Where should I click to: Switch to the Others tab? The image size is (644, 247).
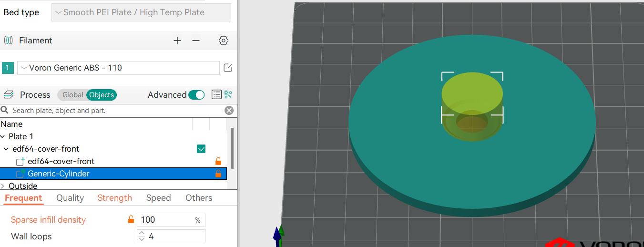[199, 198]
